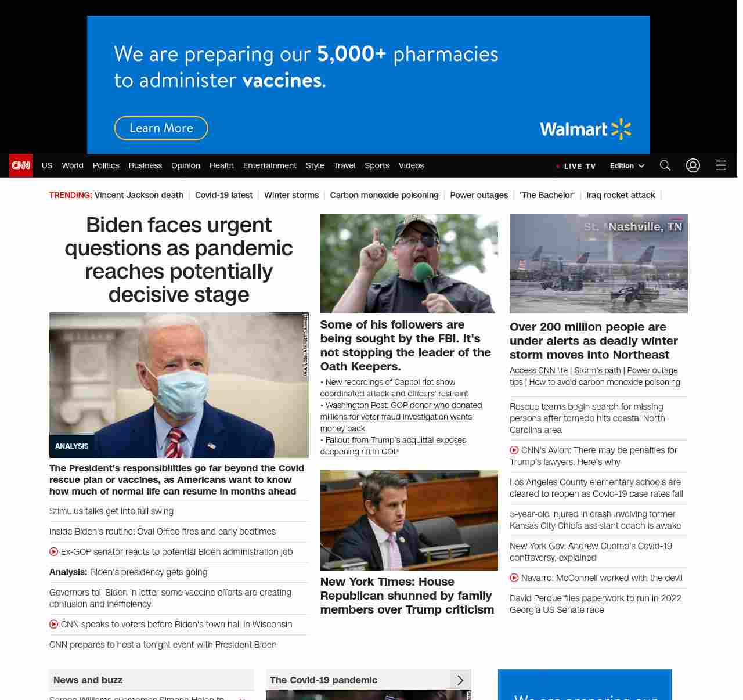Click the 'The Bachelor' trending link
The image size is (743, 700).
[x=547, y=195]
